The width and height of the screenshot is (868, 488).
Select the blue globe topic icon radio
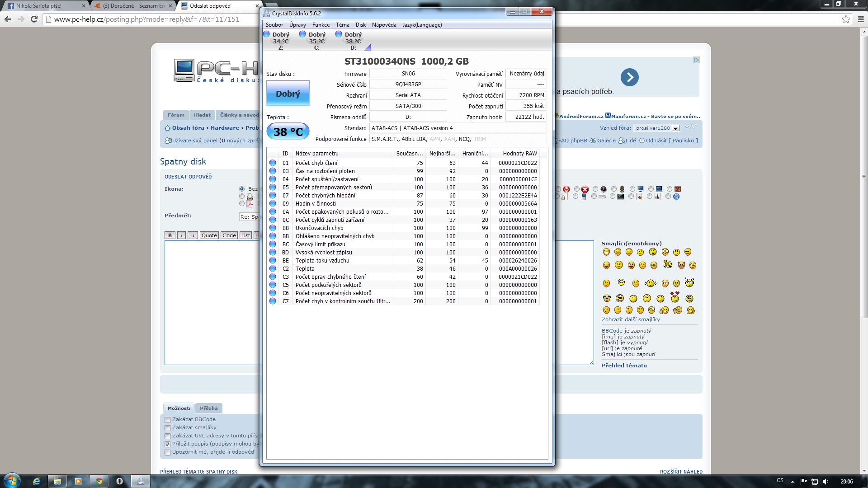tap(668, 196)
